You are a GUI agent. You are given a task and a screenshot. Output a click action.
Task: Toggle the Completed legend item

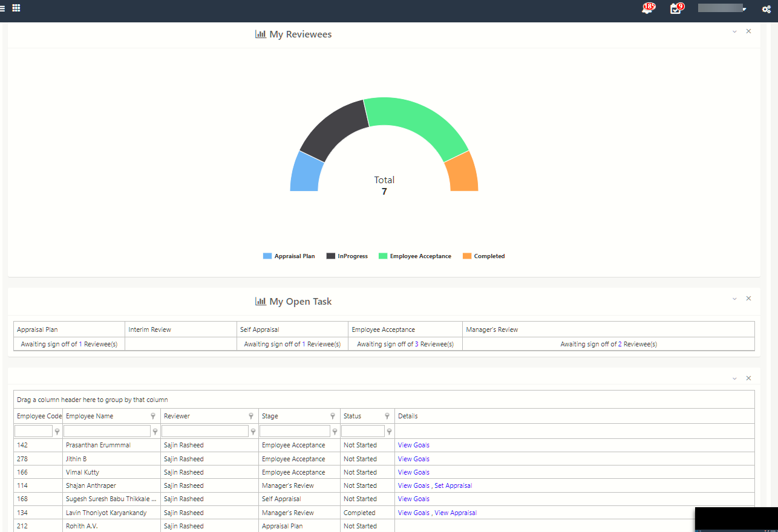pos(483,256)
